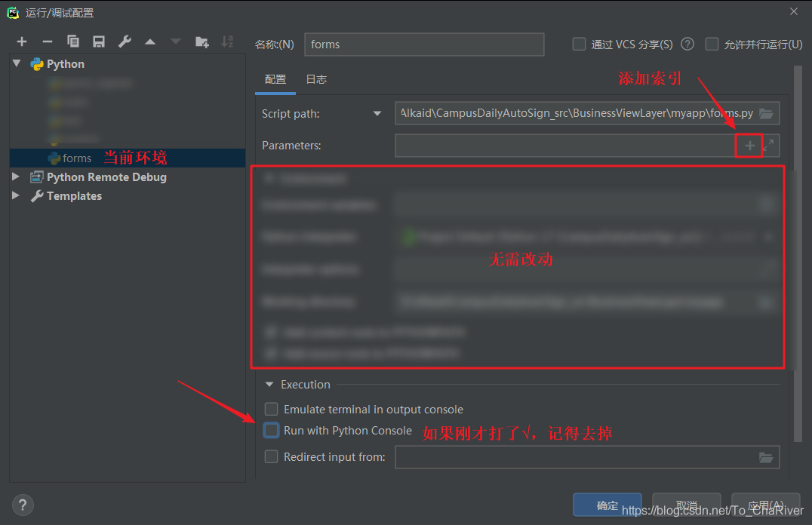Browse for script path folder icon
This screenshot has width=812, height=525.
click(x=766, y=114)
